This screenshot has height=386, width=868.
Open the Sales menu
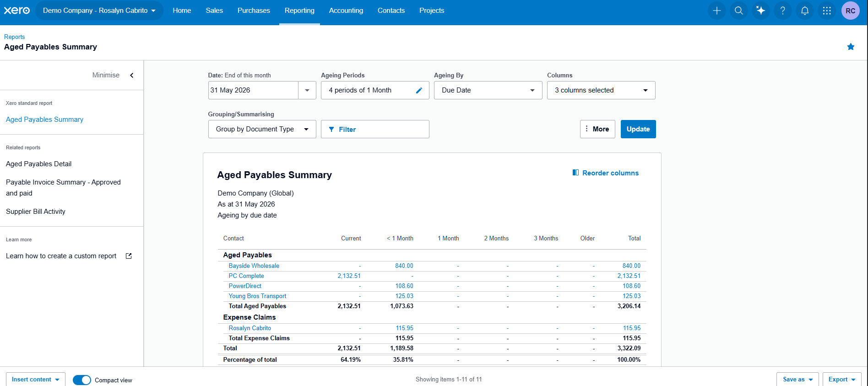click(214, 11)
